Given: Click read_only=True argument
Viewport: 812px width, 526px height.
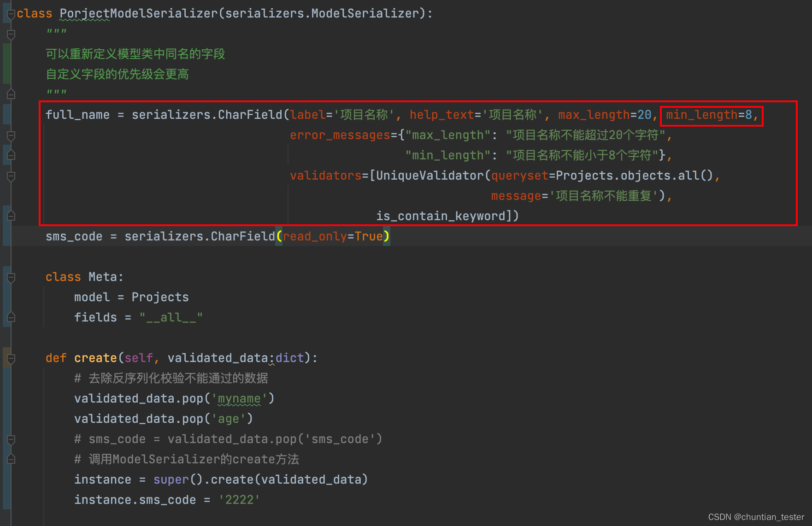Looking at the screenshot, I should 333,236.
